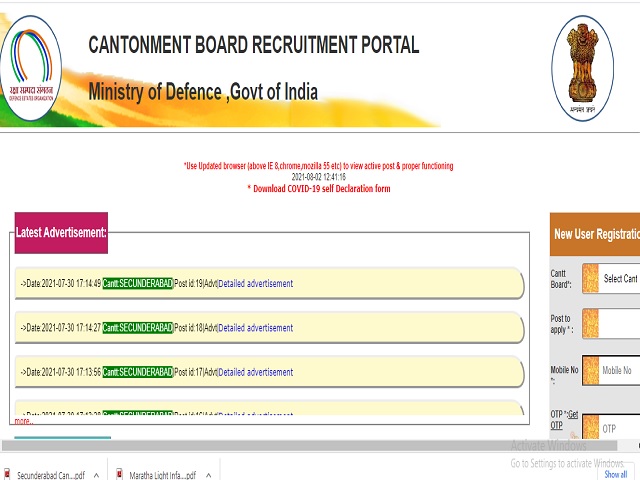Image resolution: width=640 pixels, height=480 pixels.
Task: Click the Use Updated browser notice text
Action: coord(318,166)
